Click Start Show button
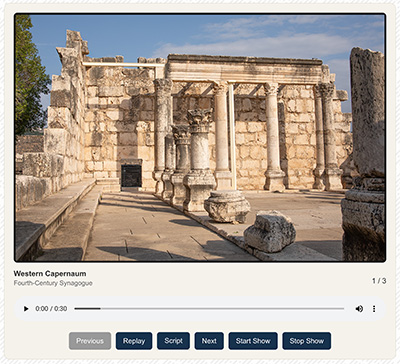 click(253, 341)
